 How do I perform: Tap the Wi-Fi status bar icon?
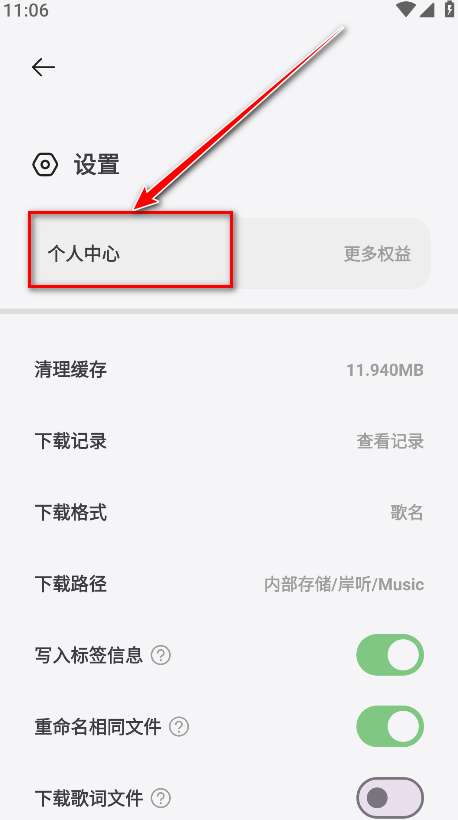point(406,9)
